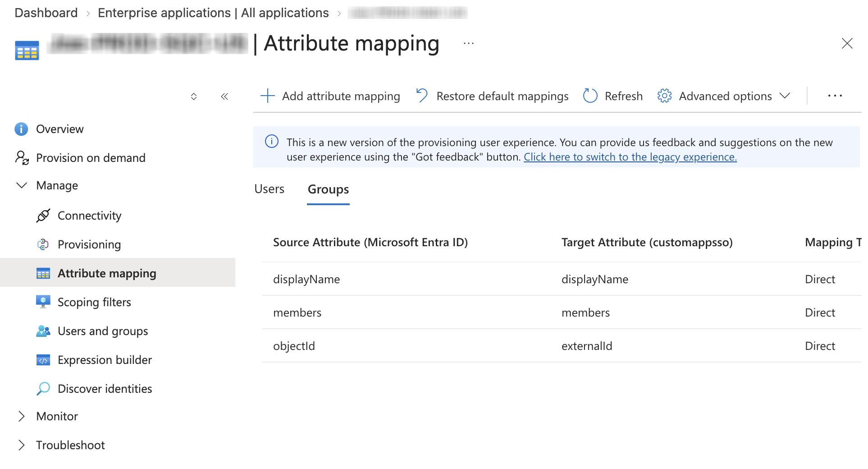The height and width of the screenshot is (469, 868).
Task: Click the externalId target attribute cell
Action: 586,346
